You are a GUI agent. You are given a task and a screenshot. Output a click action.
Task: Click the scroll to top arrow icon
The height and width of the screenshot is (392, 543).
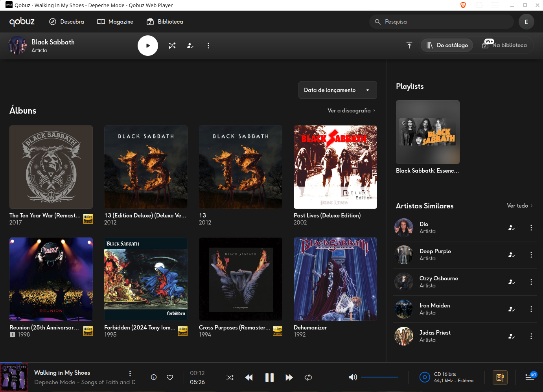click(409, 45)
